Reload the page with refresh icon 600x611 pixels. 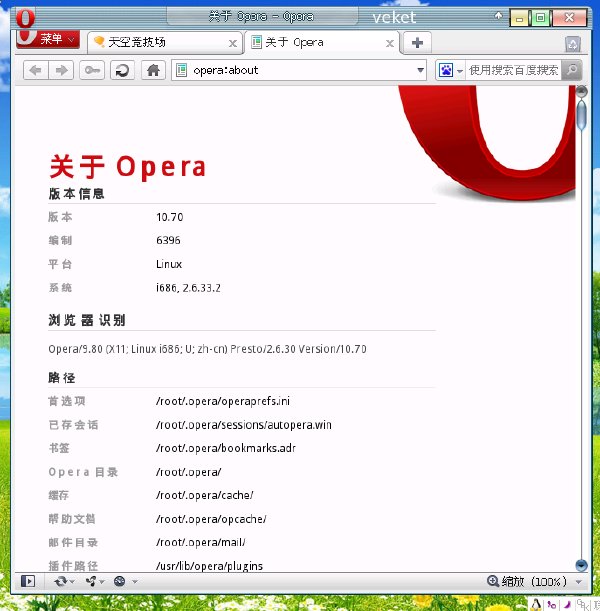[x=122, y=70]
